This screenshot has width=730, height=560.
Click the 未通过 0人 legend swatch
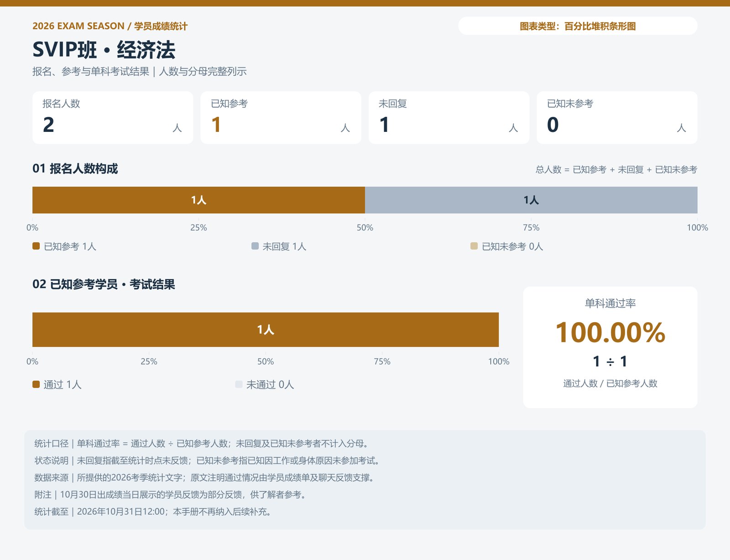click(x=239, y=384)
